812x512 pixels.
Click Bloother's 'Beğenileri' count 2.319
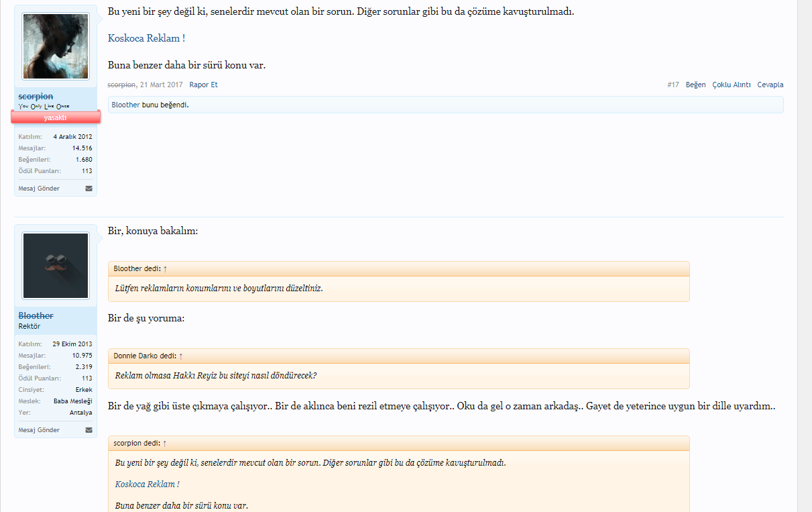tap(84, 366)
